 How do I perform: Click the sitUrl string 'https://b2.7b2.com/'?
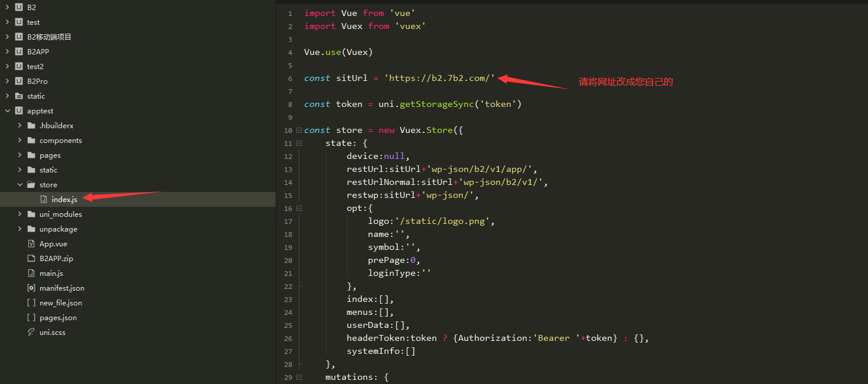(439, 79)
